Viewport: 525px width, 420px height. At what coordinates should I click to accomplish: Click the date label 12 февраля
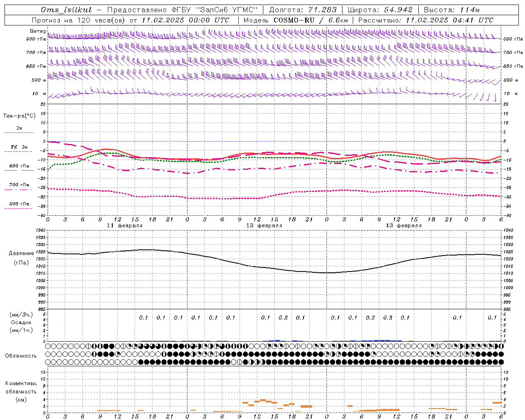tap(264, 226)
